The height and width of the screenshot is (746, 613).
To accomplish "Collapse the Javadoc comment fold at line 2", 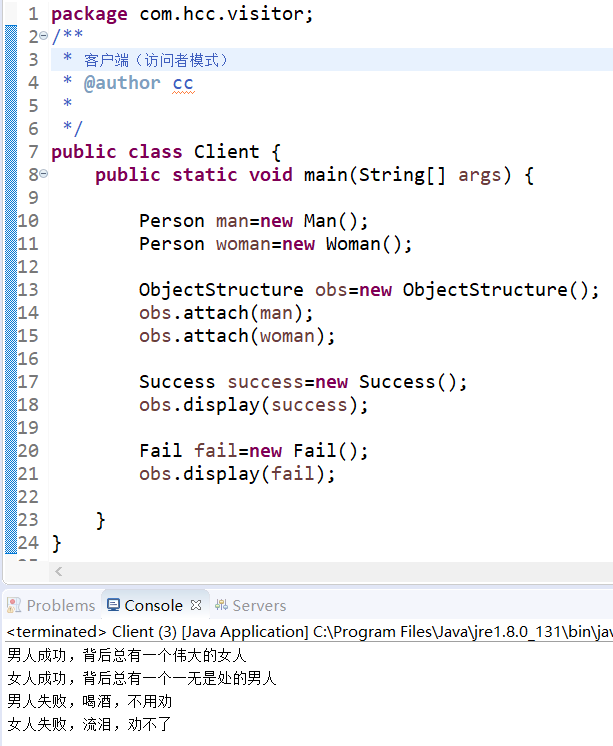I will point(43,36).
